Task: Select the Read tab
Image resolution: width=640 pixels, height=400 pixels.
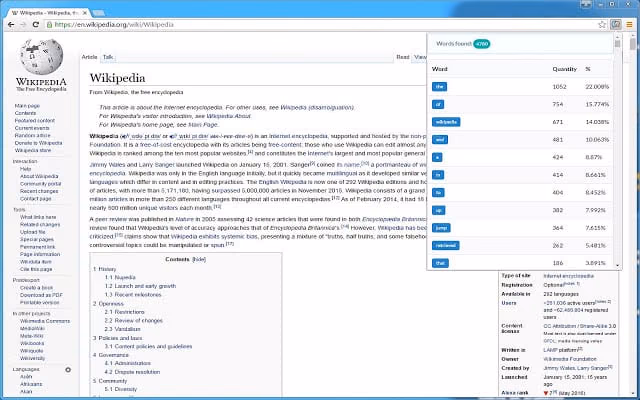Action: pyautogui.click(x=402, y=57)
